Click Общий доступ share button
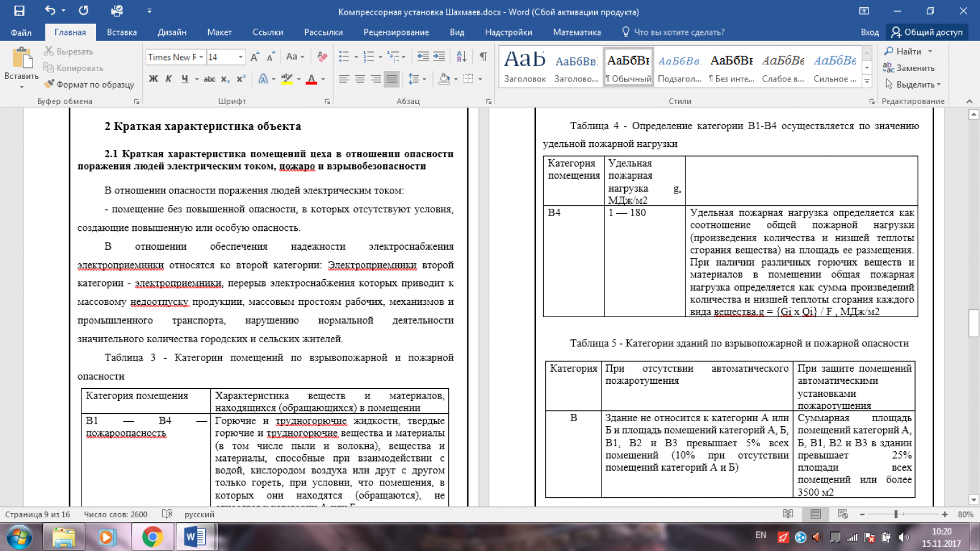This screenshot has width=980, height=551. (x=927, y=32)
